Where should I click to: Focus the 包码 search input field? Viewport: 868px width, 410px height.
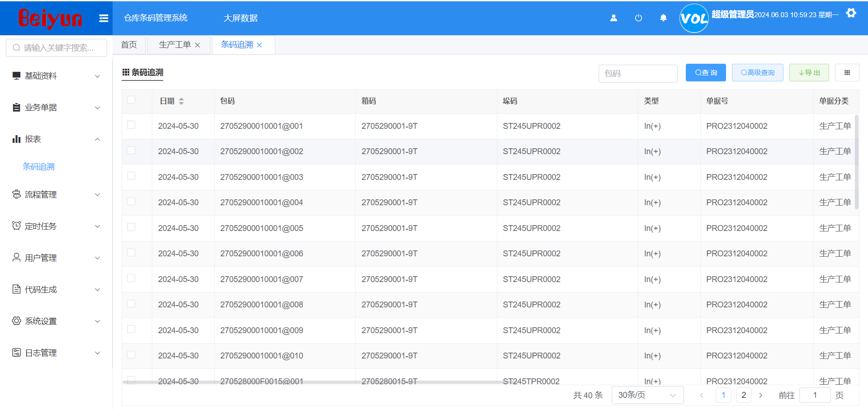click(x=638, y=73)
